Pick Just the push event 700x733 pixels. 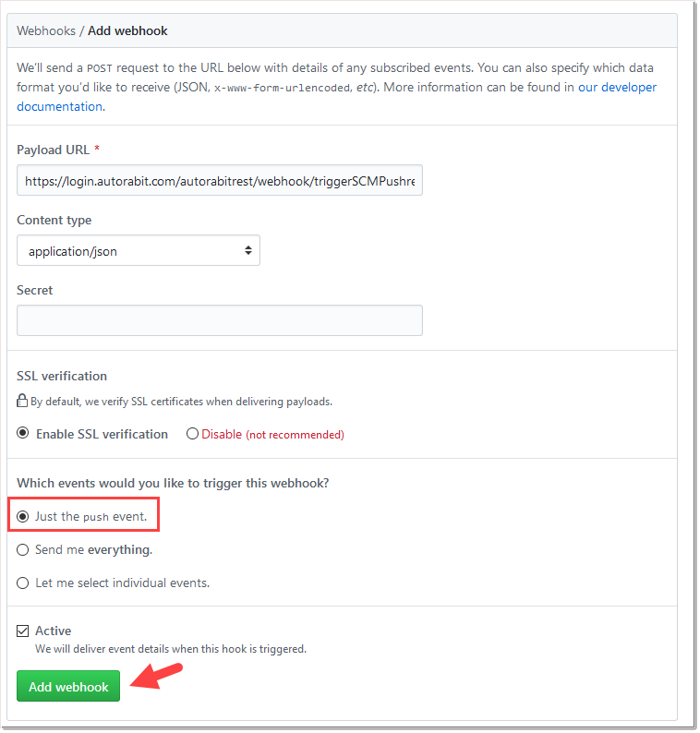(x=23, y=517)
